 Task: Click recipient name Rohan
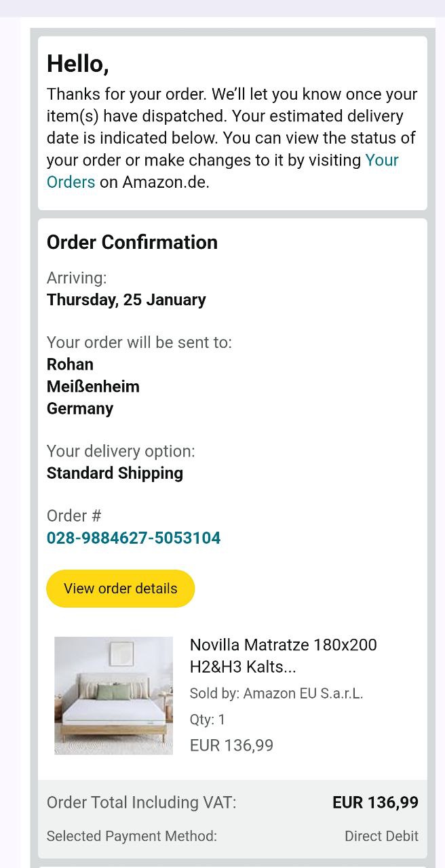(x=70, y=364)
